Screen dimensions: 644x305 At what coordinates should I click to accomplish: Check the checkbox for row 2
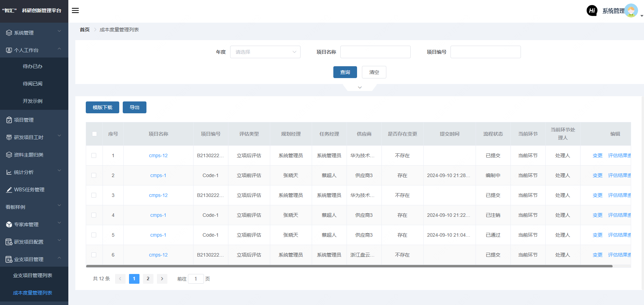tap(94, 175)
